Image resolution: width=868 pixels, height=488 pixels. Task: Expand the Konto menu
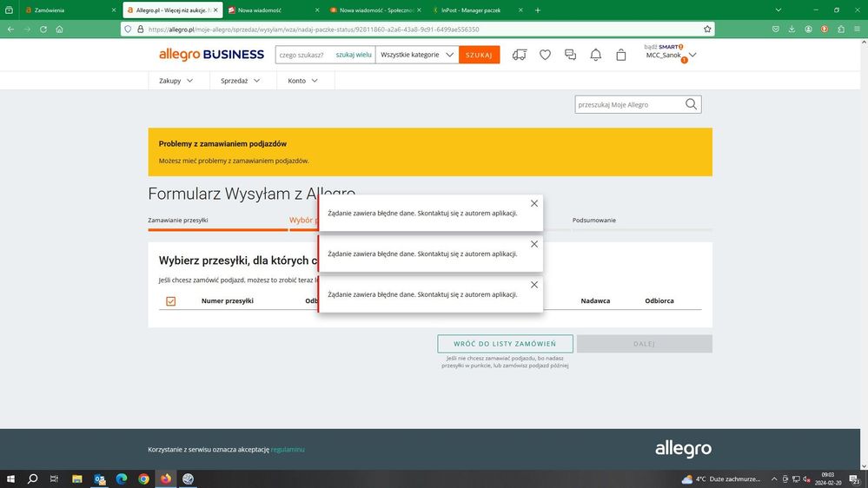303,81
